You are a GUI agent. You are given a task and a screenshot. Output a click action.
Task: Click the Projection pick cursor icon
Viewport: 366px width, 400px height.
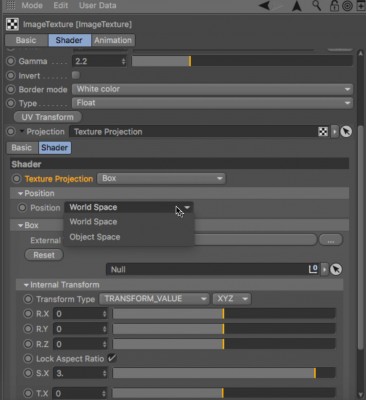[x=346, y=132]
